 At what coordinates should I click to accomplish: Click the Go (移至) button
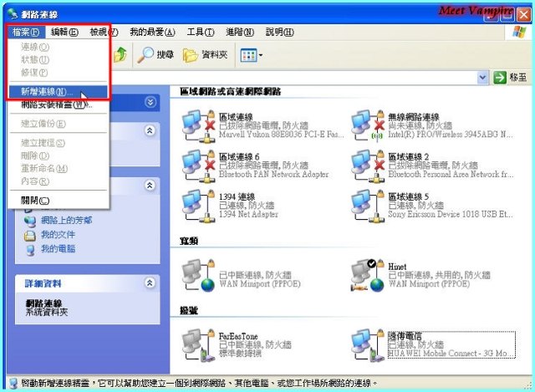(510, 78)
